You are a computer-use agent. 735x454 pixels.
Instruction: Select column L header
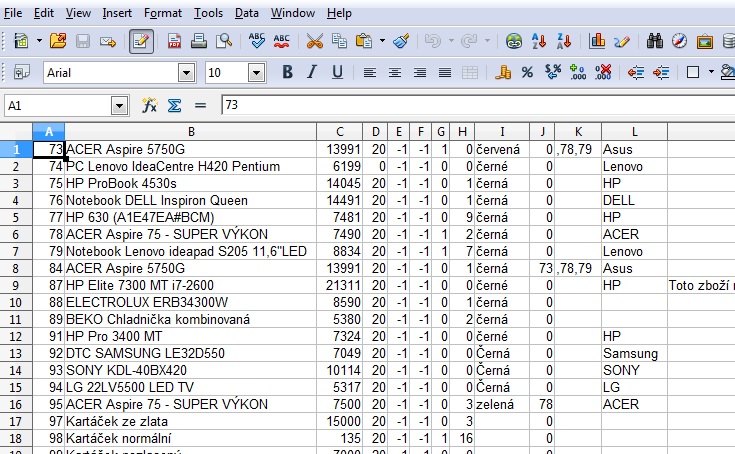(634, 132)
